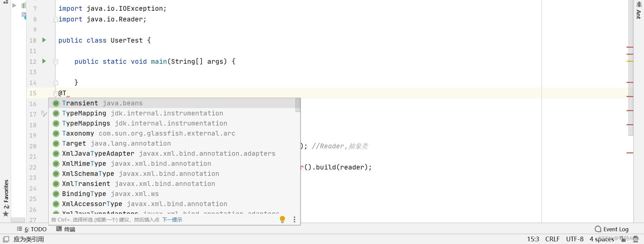Screen dimensions: 644x244
Task: Click the 下一提示 link in popup footer
Action: coord(172,220)
